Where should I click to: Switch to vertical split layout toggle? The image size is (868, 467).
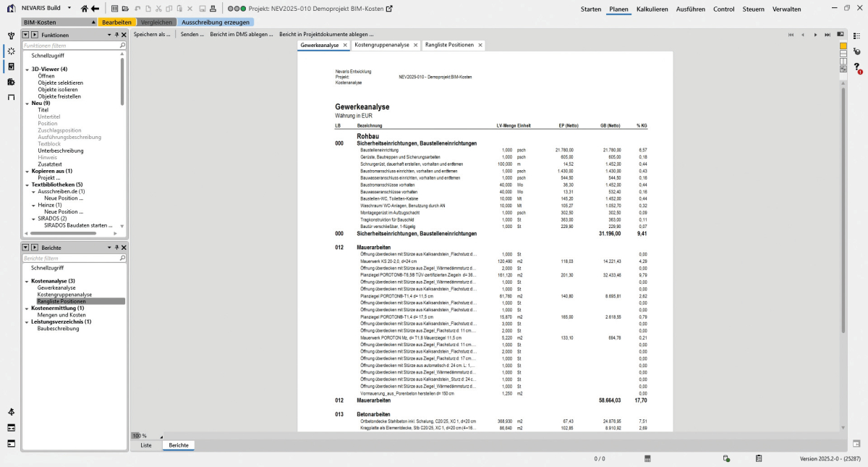click(843, 62)
